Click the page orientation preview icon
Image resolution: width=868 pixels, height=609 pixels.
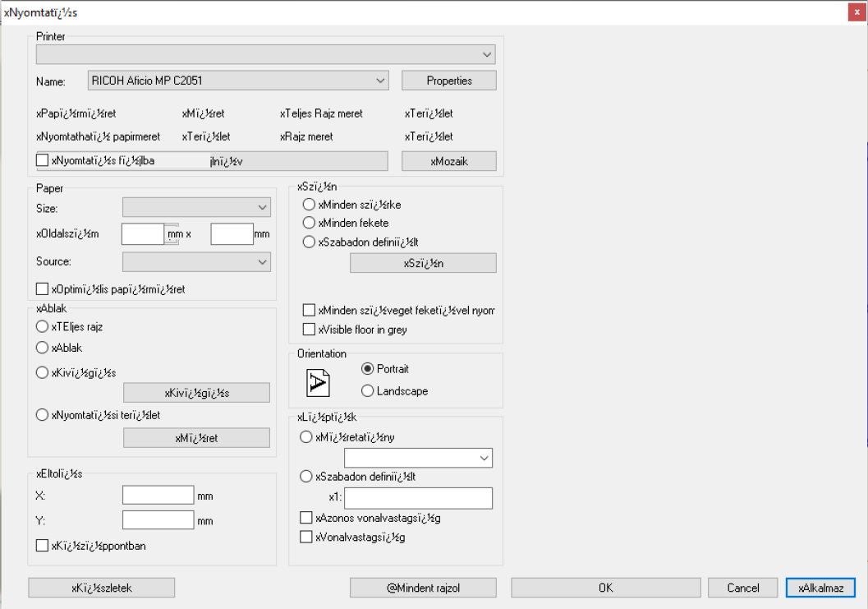[317, 382]
